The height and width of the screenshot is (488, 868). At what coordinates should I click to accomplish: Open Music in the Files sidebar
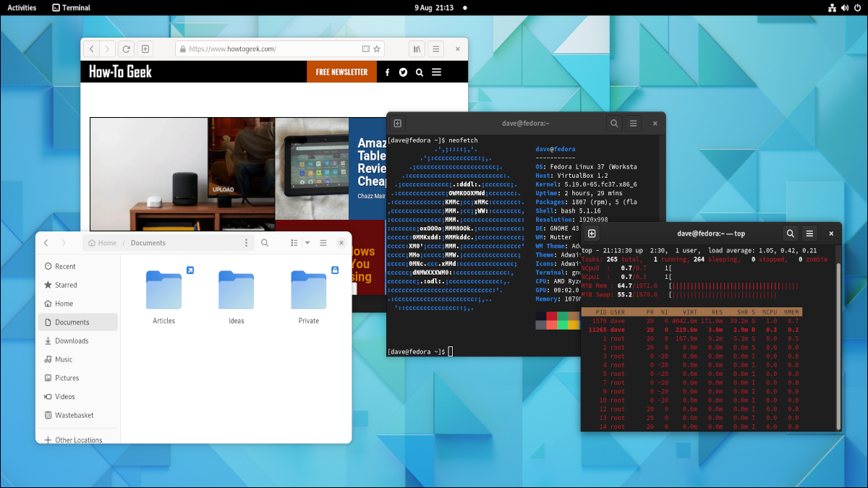(x=78, y=359)
